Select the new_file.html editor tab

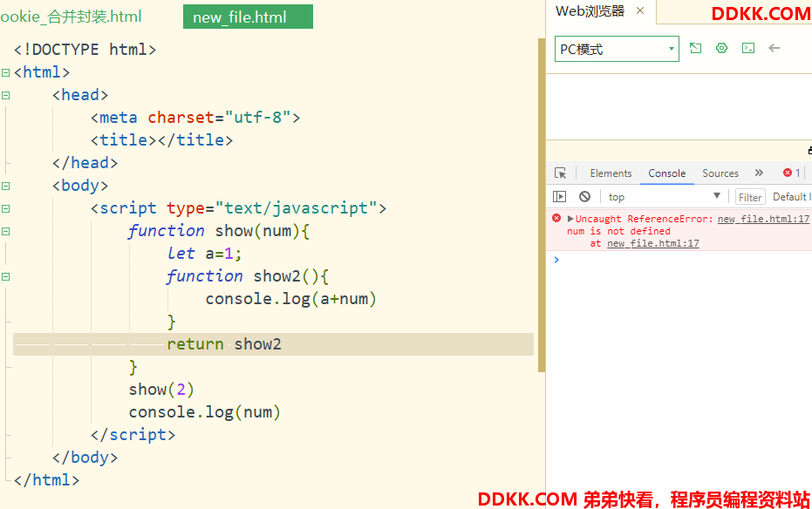click(248, 17)
